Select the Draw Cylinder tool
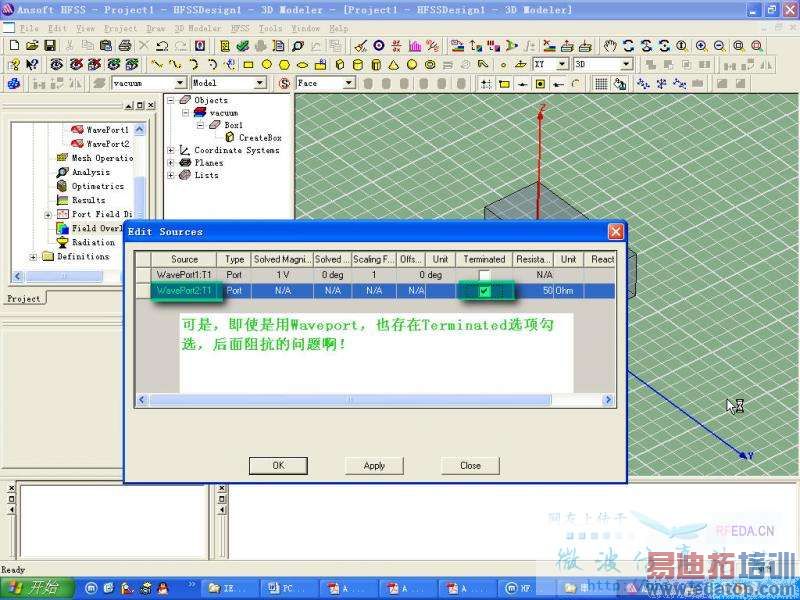The width and height of the screenshot is (800, 600). (358, 65)
